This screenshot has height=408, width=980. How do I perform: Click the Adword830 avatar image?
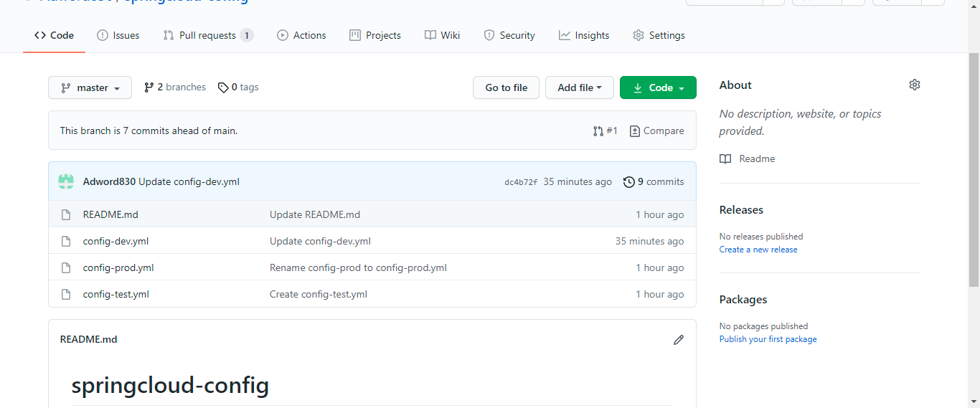pyautogui.click(x=66, y=181)
